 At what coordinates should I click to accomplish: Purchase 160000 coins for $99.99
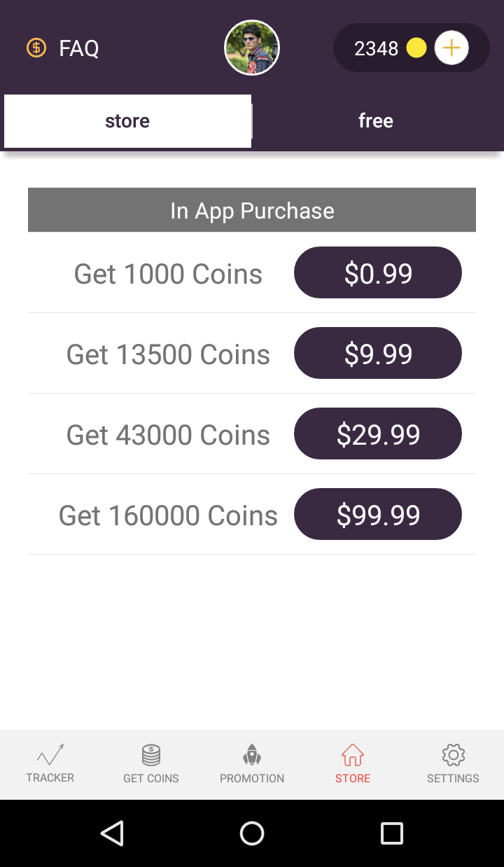coord(378,514)
